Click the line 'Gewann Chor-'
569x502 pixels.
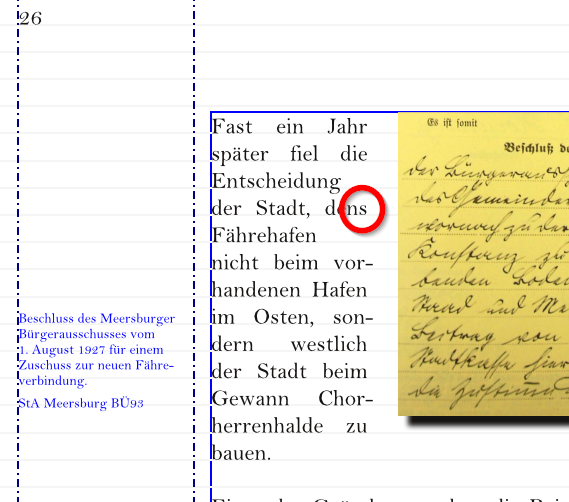pos(292,399)
